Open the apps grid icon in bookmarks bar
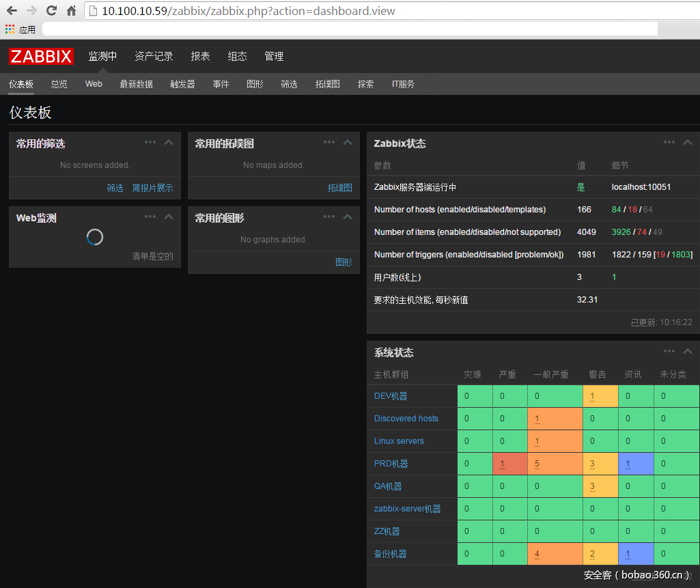The image size is (700, 588). tap(10, 29)
